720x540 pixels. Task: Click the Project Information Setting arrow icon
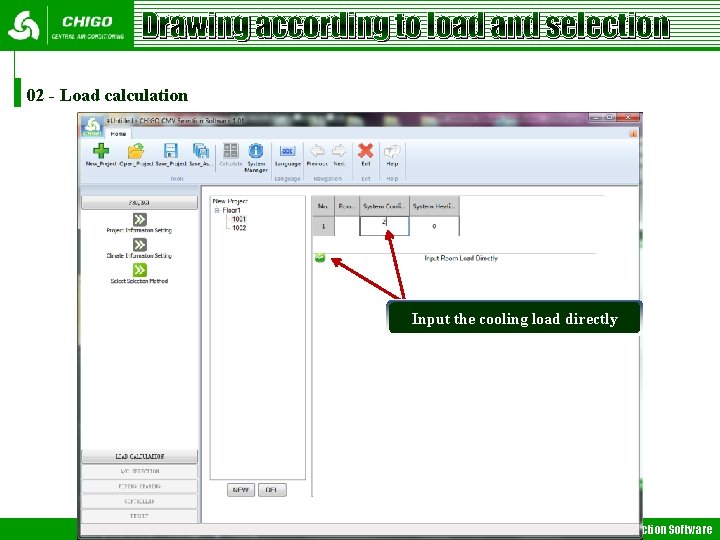point(140,219)
